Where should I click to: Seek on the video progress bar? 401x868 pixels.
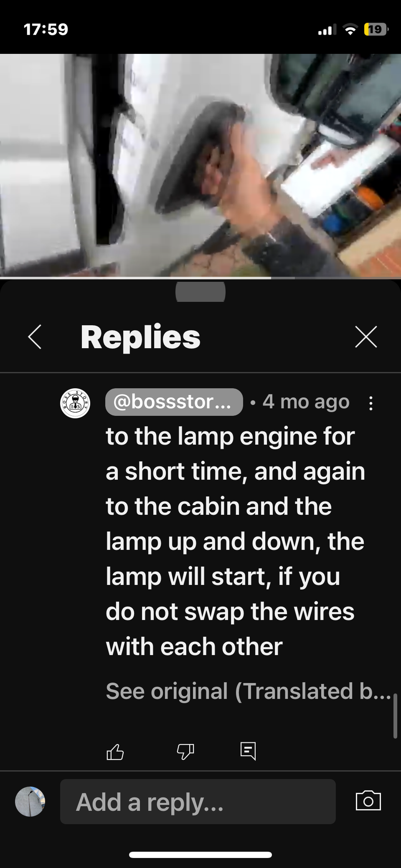point(200,278)
